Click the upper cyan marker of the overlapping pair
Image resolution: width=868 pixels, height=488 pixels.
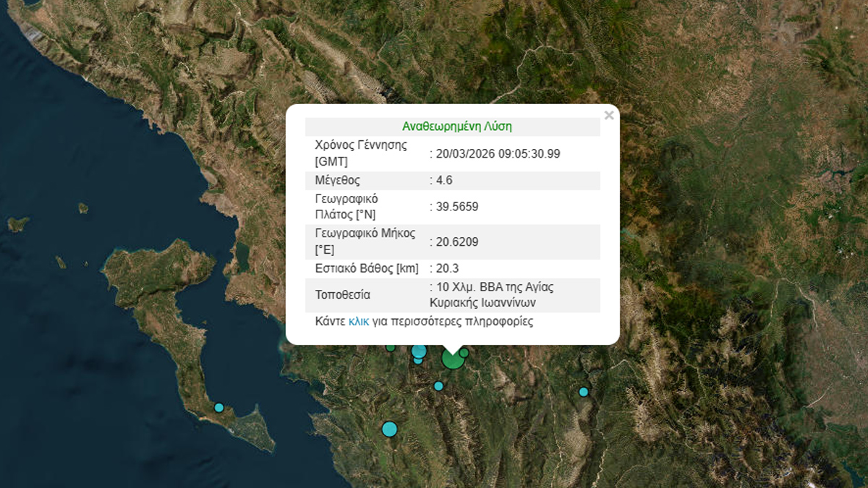[419, 351]
